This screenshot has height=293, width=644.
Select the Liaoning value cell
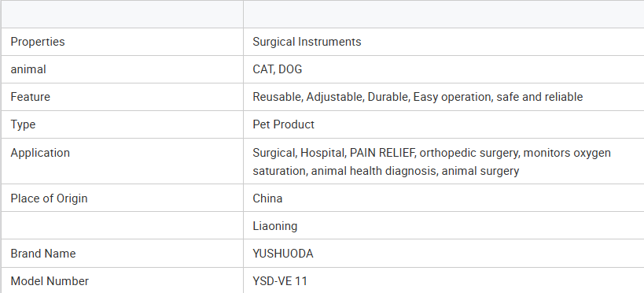tap(443, 225)
